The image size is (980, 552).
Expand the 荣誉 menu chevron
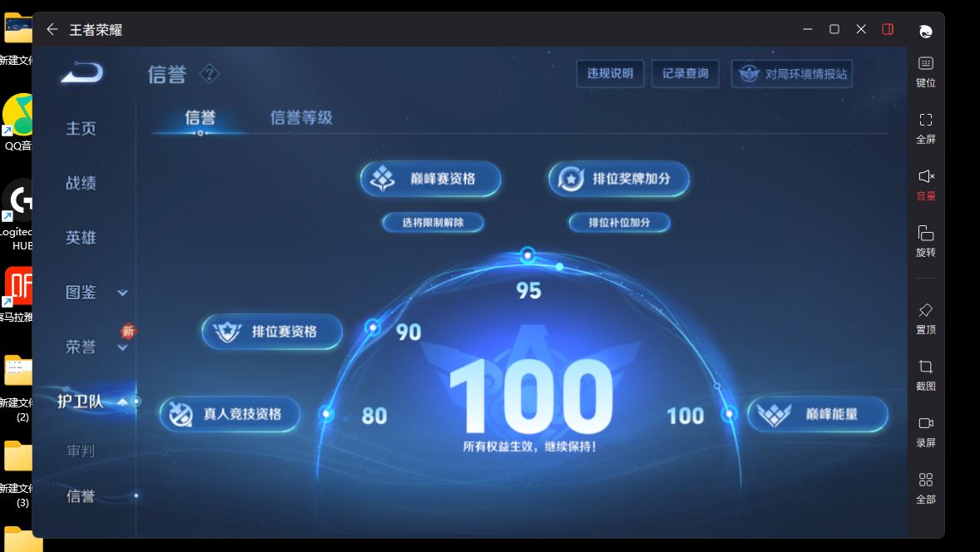pyautogui.click(x=122, y=347)
